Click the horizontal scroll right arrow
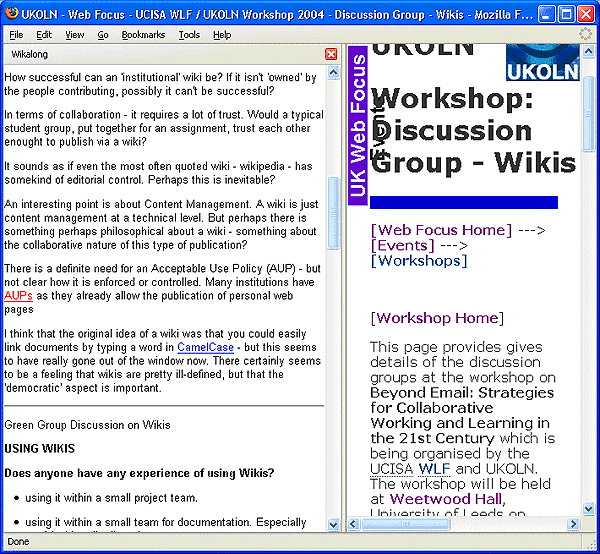600x554 pixels. click(573, 524)
